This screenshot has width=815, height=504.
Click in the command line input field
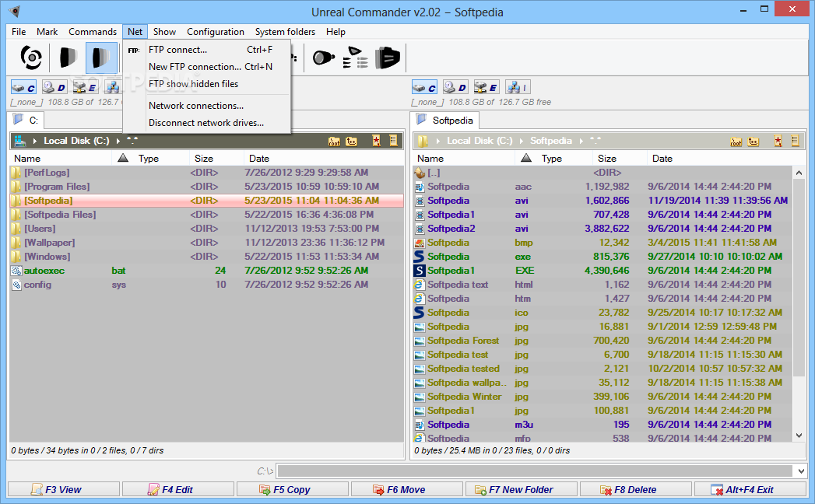click(535, 471)
